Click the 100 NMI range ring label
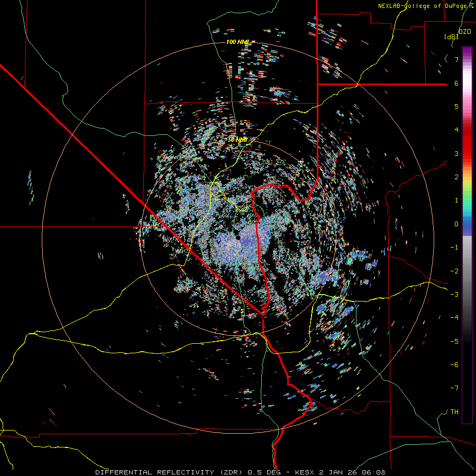Image resolution: width=476 pixels, height=476 pixels. pos(239,42)
